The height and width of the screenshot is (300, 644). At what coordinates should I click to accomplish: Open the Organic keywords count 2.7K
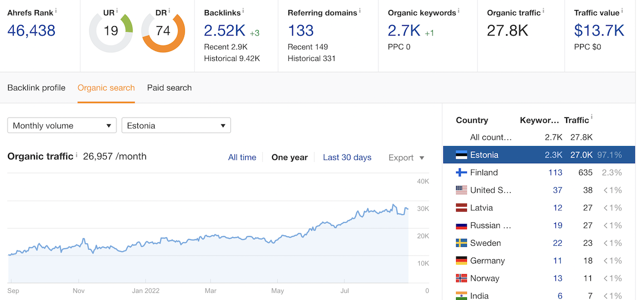coord(404,31)
